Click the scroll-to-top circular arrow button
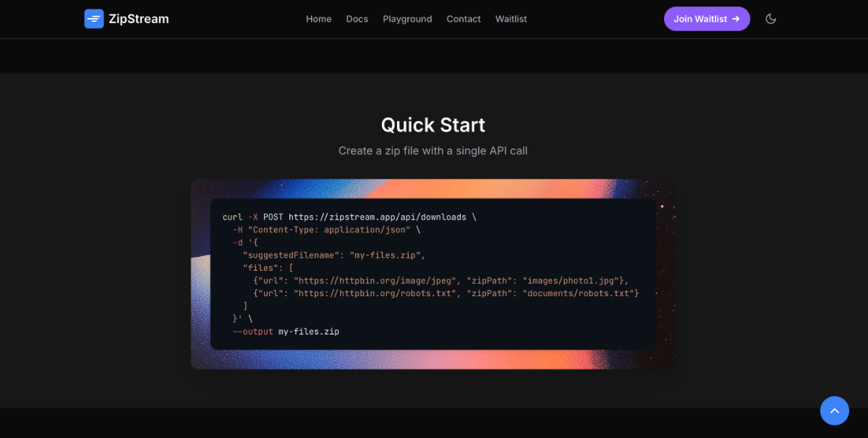The width and height of the screenshot is (868, 438). point(835,410)
